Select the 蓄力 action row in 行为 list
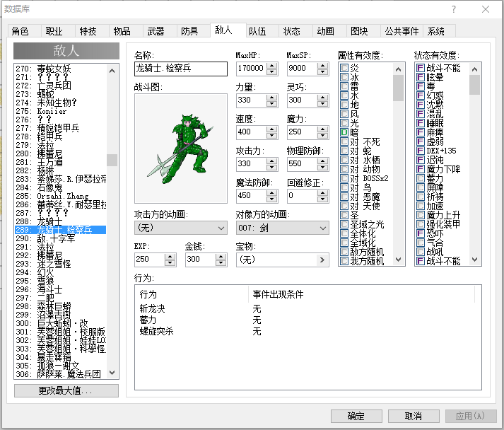 (307, 320)
